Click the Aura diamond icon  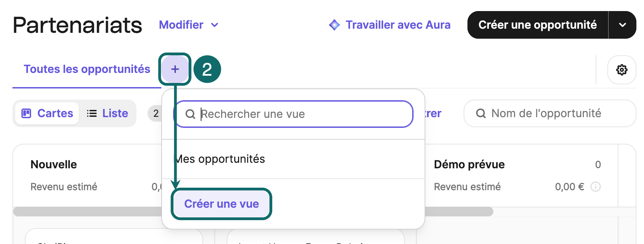(x=334, y=25)
